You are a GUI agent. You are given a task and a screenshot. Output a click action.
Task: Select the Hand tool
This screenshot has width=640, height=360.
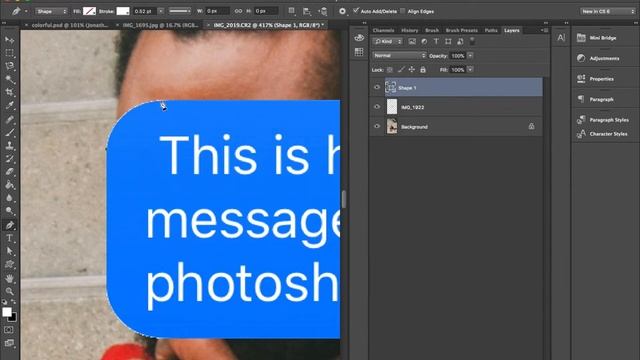(x=9, y=278)
